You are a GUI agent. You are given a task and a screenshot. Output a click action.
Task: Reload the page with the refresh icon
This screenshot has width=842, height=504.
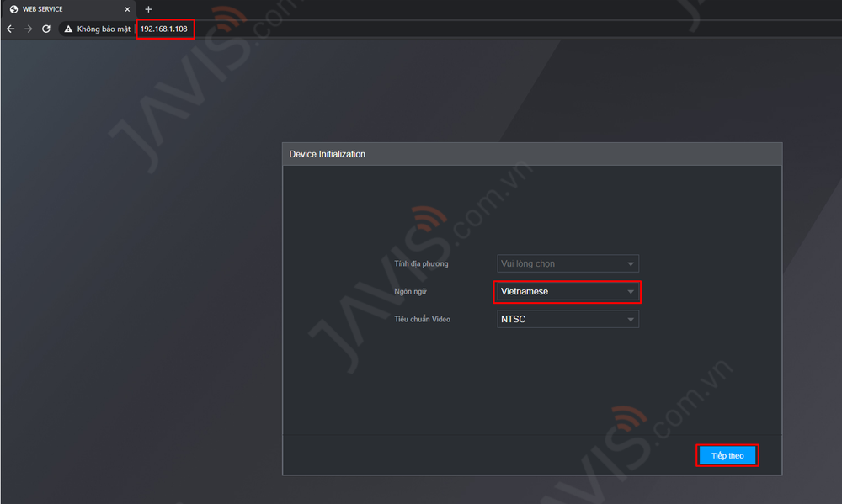(x=46, y=29)
